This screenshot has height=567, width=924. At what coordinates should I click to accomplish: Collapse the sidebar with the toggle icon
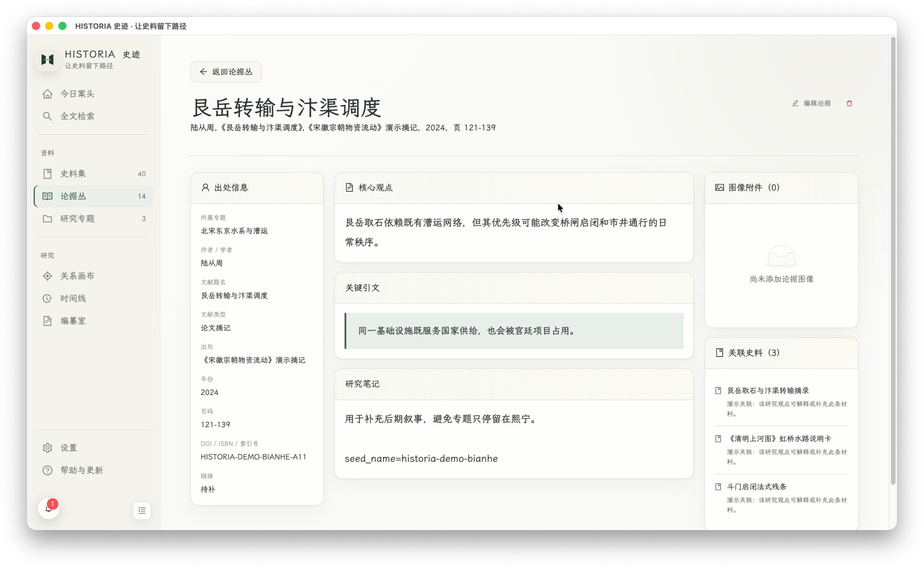(142, 511)
